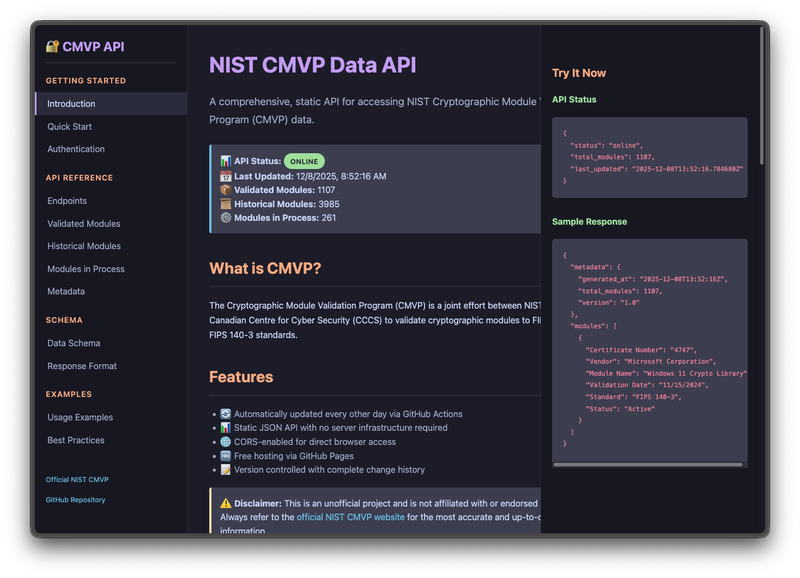800x578 pixels.
Task: Click the refresh arrows icon for automatic updates feature
Action: 225,414
